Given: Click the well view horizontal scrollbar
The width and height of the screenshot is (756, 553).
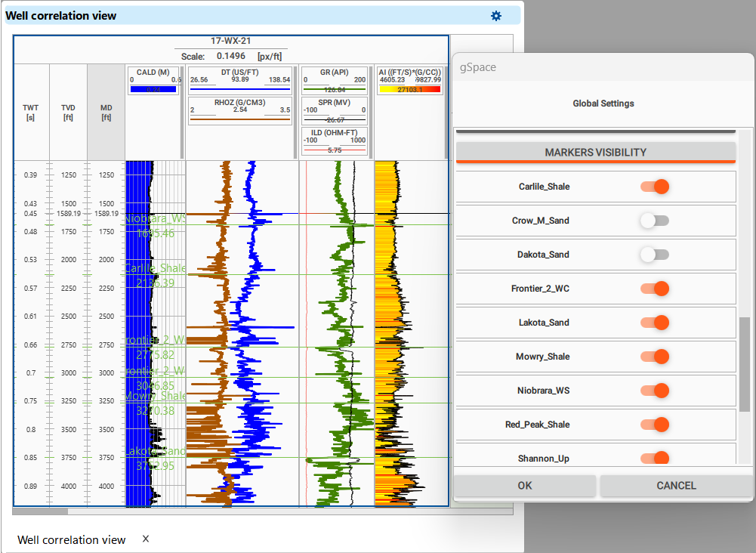Looking at the screenshot, I should click(41, 511).
